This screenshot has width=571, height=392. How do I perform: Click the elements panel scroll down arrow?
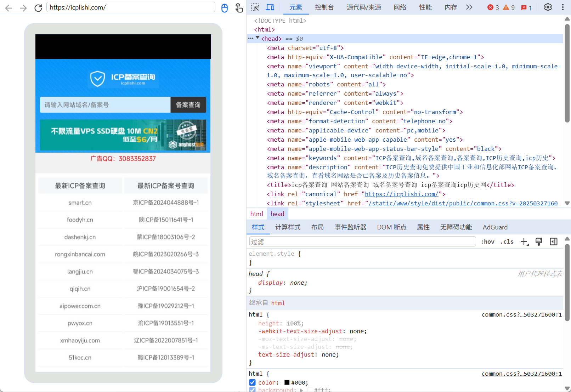pyautogui.click(x=567, y=203)
